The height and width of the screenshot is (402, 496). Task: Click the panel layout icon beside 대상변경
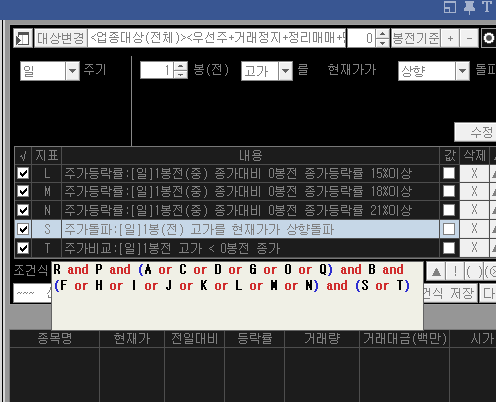point(23,38)
